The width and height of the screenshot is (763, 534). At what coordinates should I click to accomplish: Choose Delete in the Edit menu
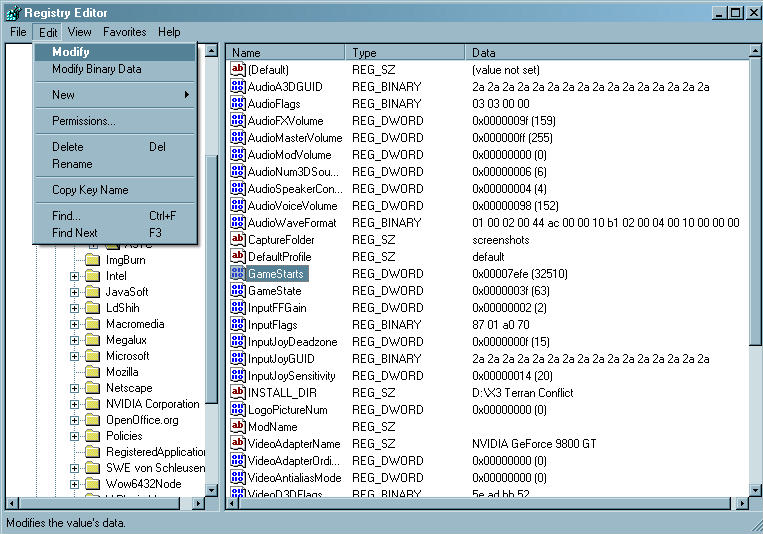[115, 147]
